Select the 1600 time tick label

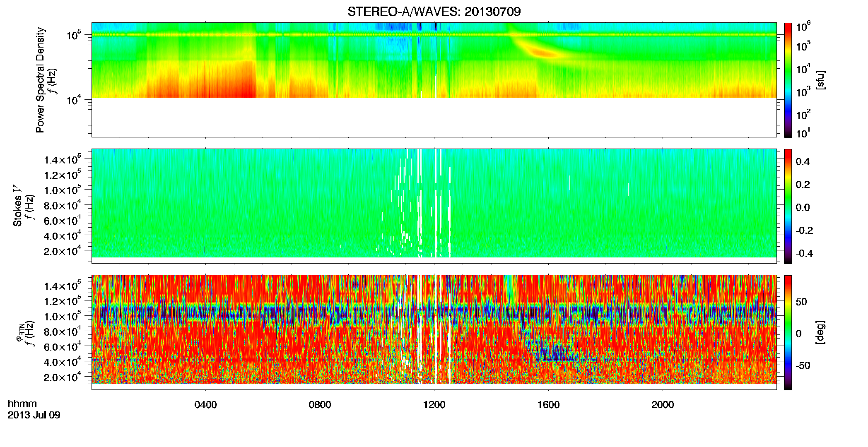(x=548, y=405)
